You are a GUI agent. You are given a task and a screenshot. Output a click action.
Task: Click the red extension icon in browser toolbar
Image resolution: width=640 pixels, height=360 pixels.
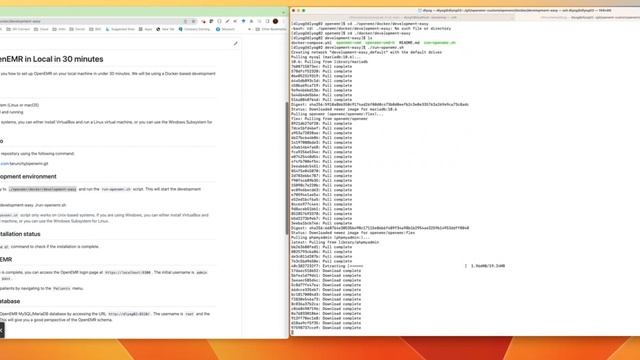[x=203, y=21]
